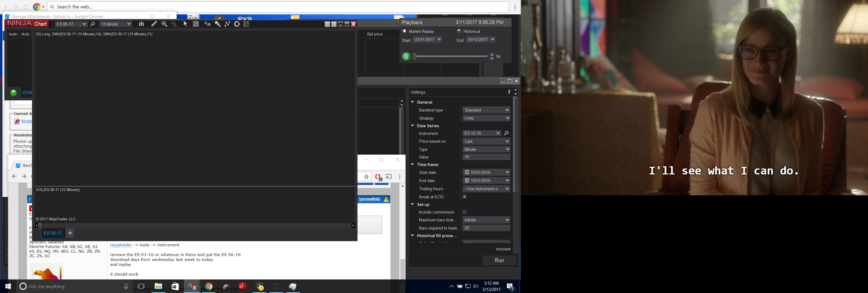Open chart Properties list icon
This screenshot has height=293, width=868.
(x=246, y=24)
